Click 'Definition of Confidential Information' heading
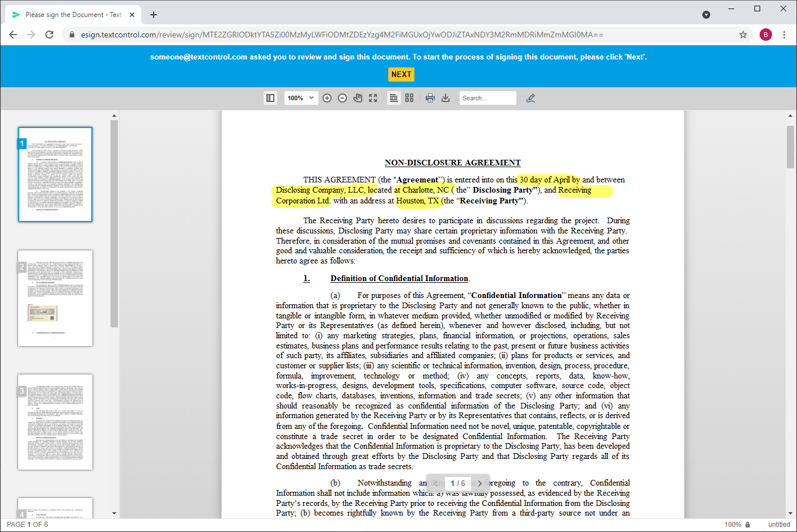The image size is (797, 532). tap(399, 278)
